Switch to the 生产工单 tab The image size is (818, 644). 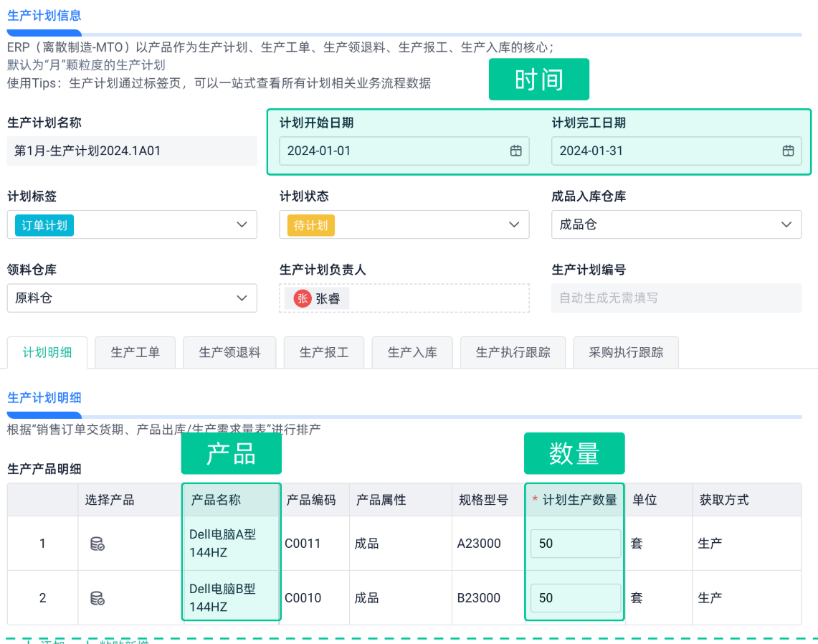click(135, 352)
